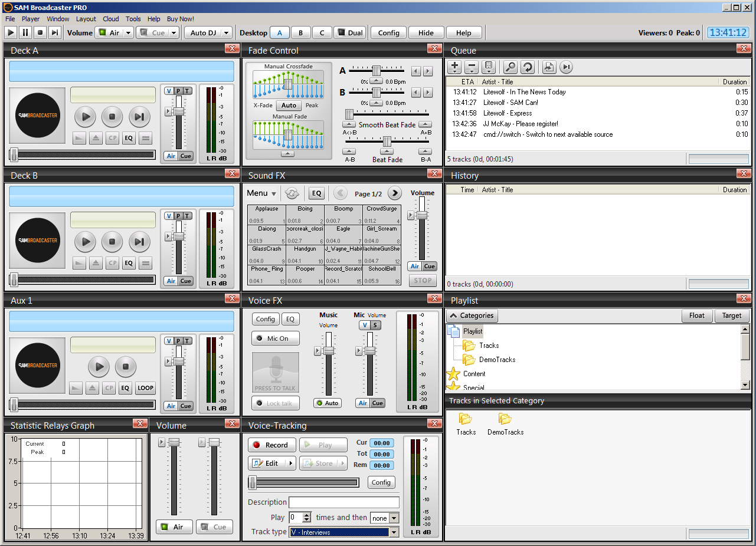756x546 pixels.
Task: Stop the Aux 1 deck
Action: click(x=126, y=367)
